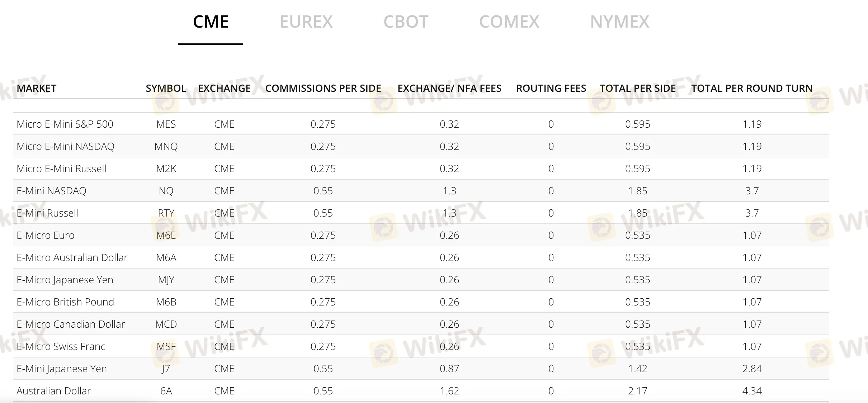Click the ROUTING FEES header
The image size is (868, 403).
click(x=551, y=88)
